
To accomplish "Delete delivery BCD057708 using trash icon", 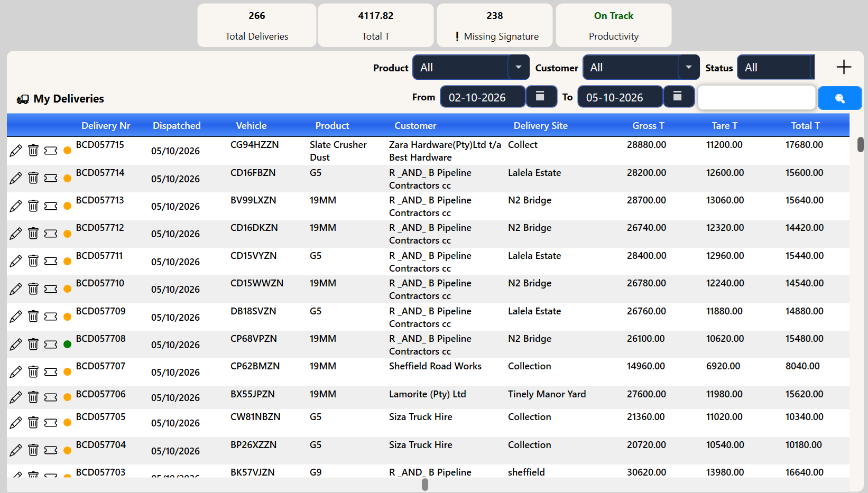I will [x=33, y=345].
